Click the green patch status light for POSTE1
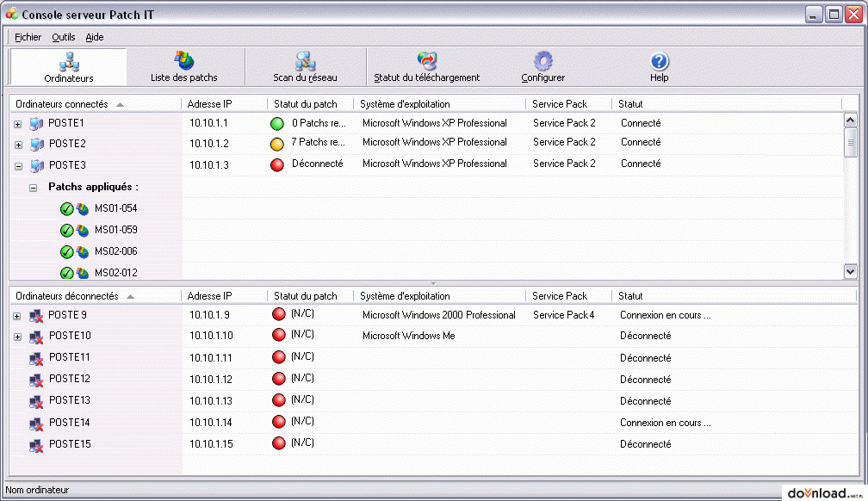Image resolution: width=868 pixels, height=501 pixels. point(276,123)
